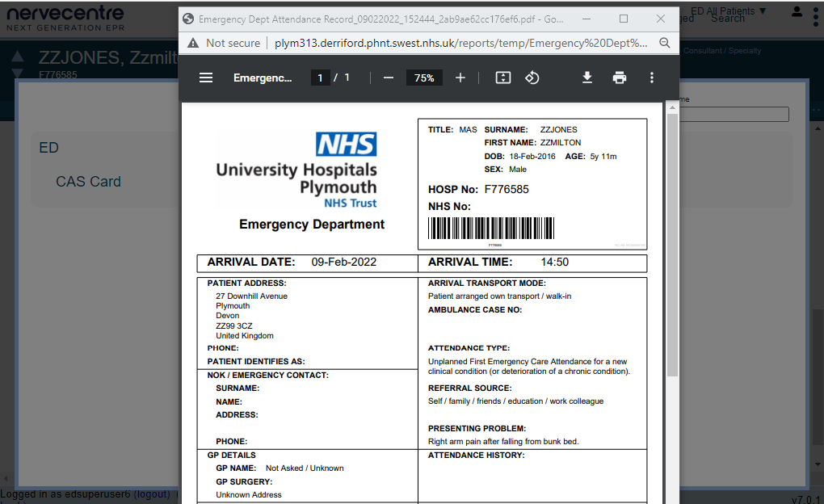Screen dimensions: 824x504
Task: Click the patient barcode in the PDF
Action: point(491,229)
